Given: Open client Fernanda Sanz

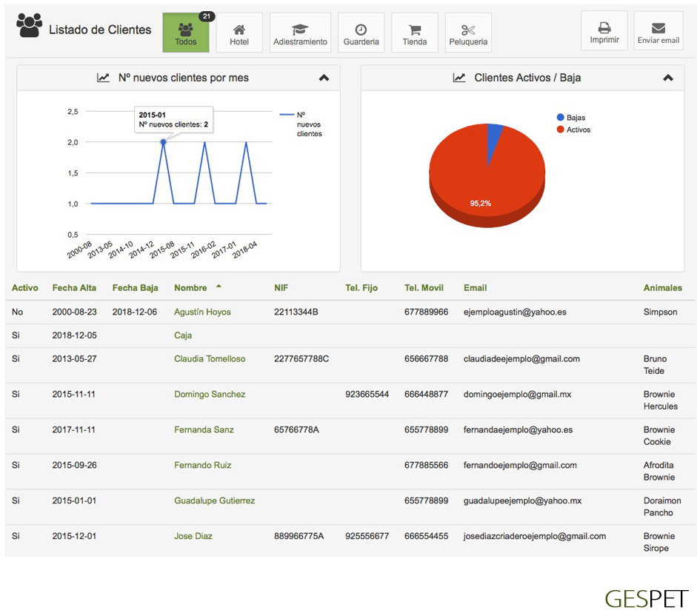Looking at the screenshot, I should 204,430.
